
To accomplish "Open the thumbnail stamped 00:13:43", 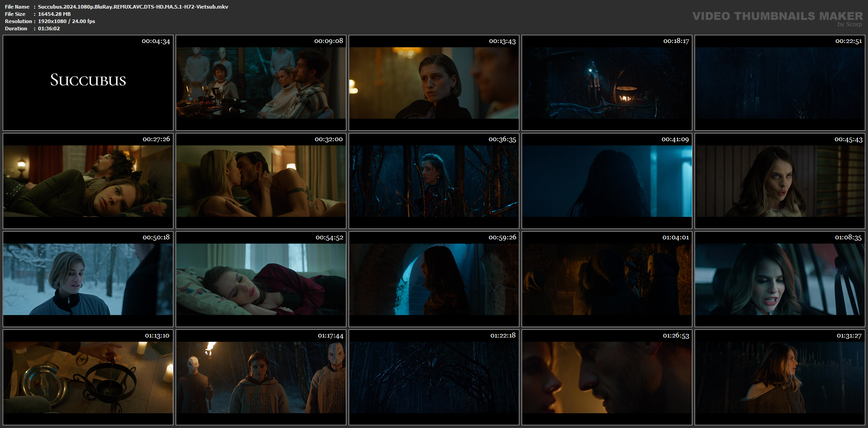I will pos(434,83).
